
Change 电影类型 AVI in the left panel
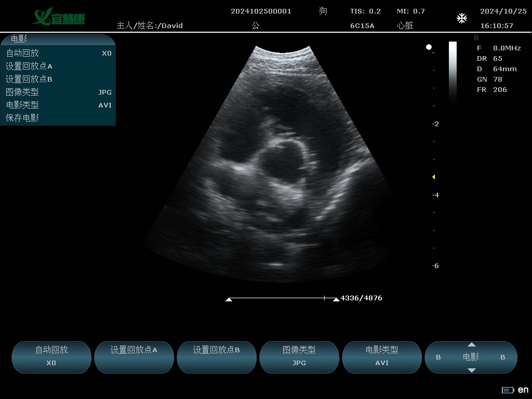58,105
